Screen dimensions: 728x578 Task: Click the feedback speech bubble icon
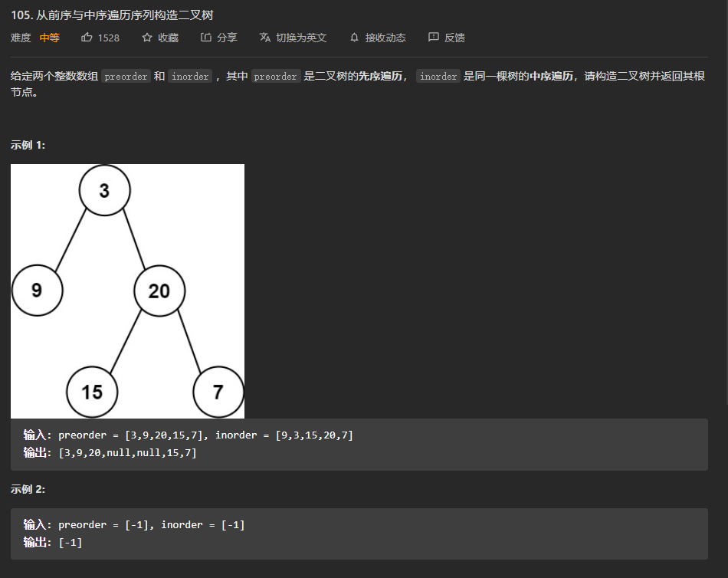point(433,37)
